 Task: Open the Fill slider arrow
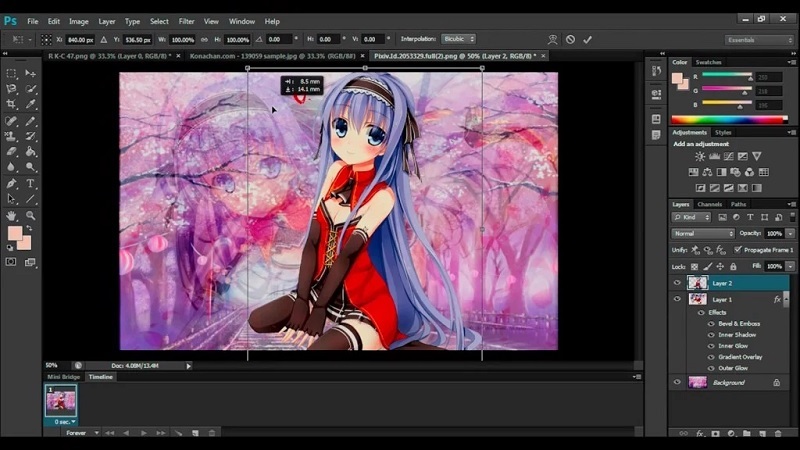[x=790, y=266]
